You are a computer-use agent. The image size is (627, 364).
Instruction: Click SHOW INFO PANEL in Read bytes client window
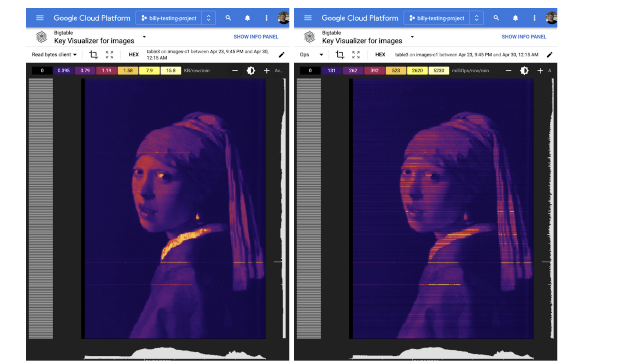coord(256,37)
